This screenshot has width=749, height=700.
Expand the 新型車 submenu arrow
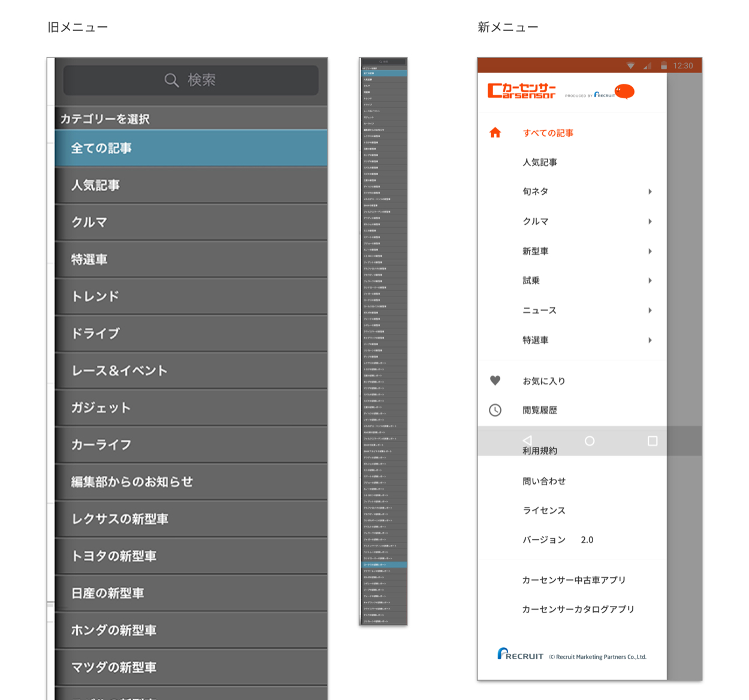[x=650, y=252]
